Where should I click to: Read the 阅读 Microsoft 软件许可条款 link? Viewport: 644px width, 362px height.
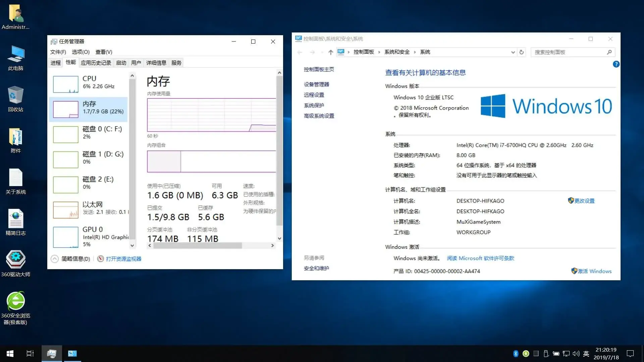click(480, 258)
